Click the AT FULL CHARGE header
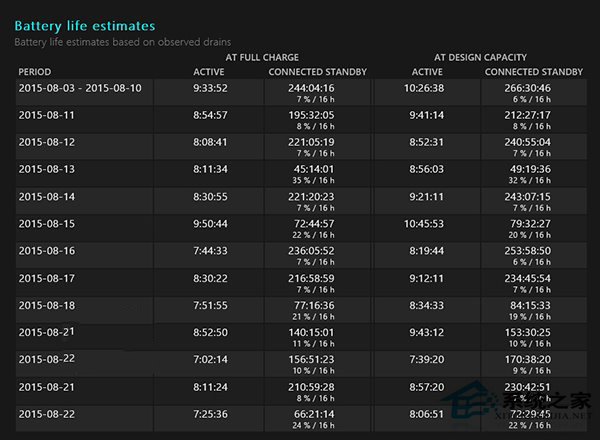Screen dimensions: 600x440 [x=262, y=58]
